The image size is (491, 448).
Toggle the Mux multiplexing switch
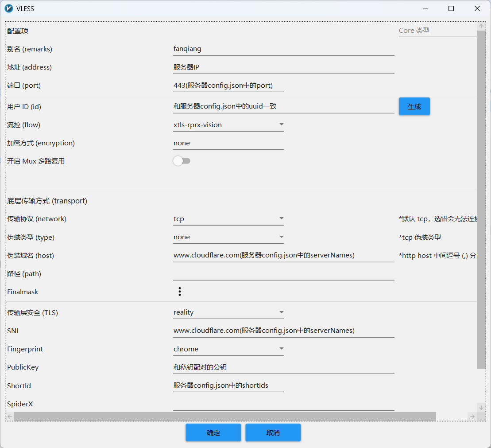coord(182,161)
